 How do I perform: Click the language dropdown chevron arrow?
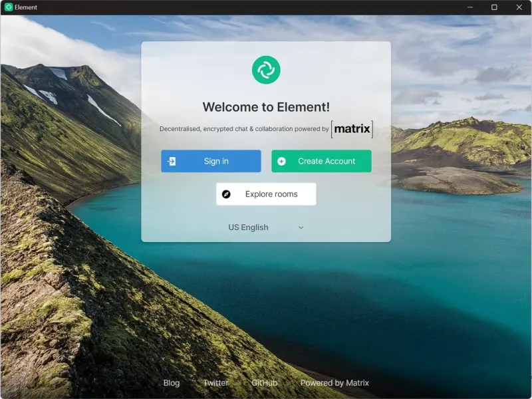(301, 227)
